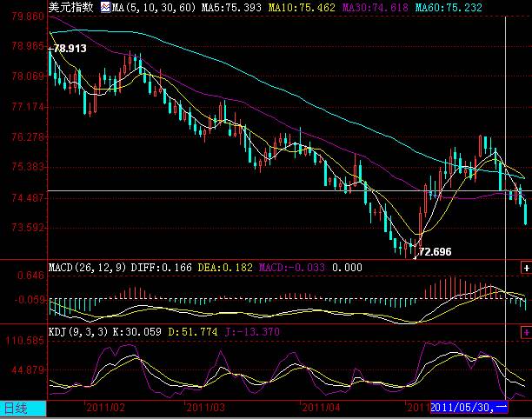Click the 2011/04 date on time axis
The image size is (532, 419).
(x=321, y=408)
